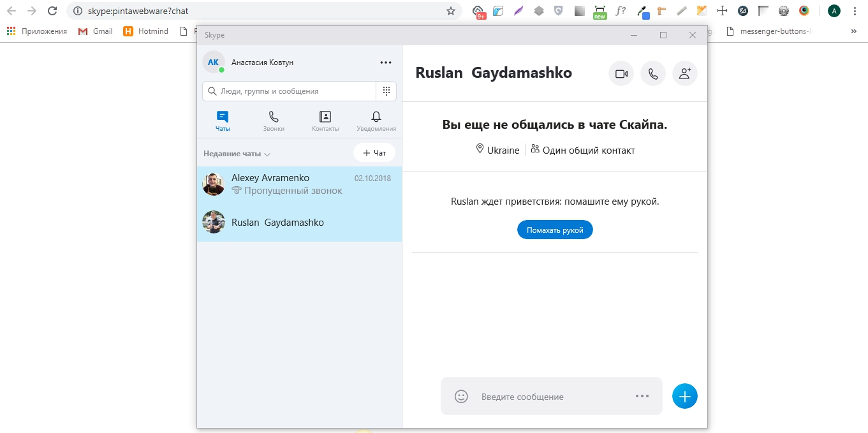Click the blue bird extension icon
The width and height of the screenshot is (868, 433).
(x=498, y=11)
